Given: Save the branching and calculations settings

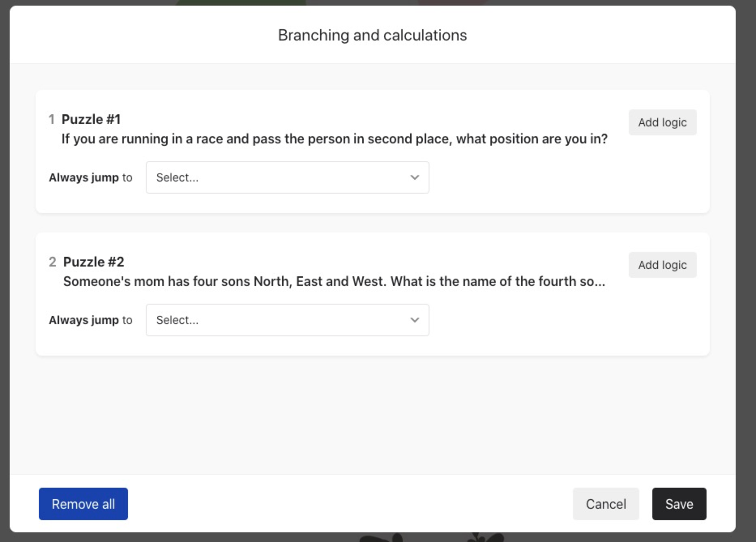Looking at the screenshot, I should [679, 504].
